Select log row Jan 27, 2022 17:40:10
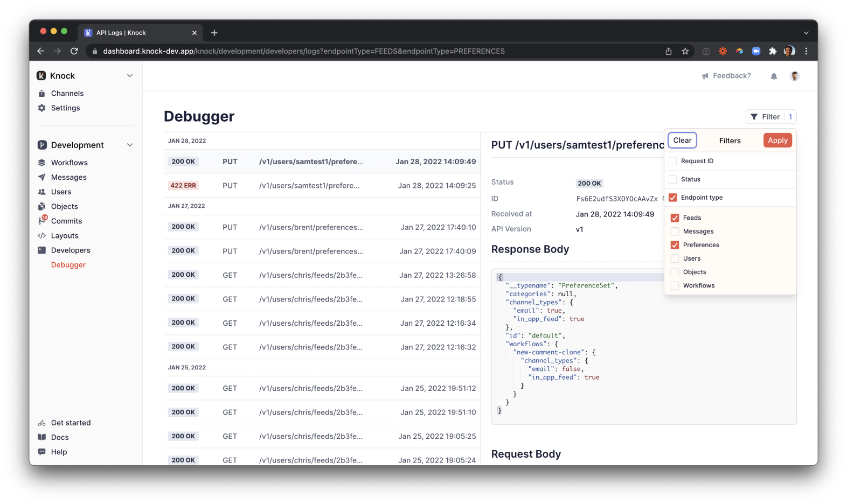Viewport: 847px width, 504px height. click(x=322, y=227)
